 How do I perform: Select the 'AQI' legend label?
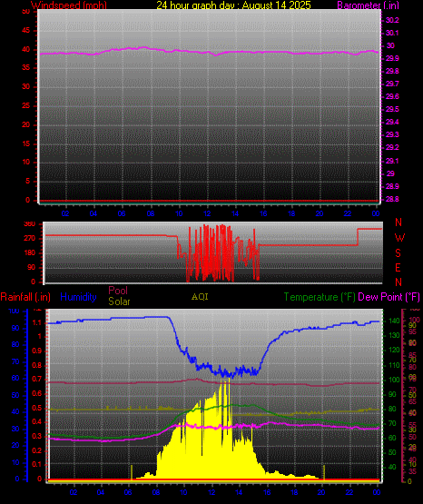pyautogui.click(x=200, y=297)
